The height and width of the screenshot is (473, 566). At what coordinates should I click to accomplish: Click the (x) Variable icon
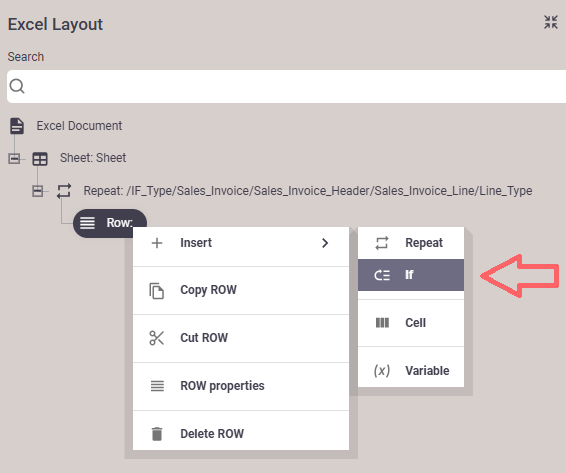[382, 370]
